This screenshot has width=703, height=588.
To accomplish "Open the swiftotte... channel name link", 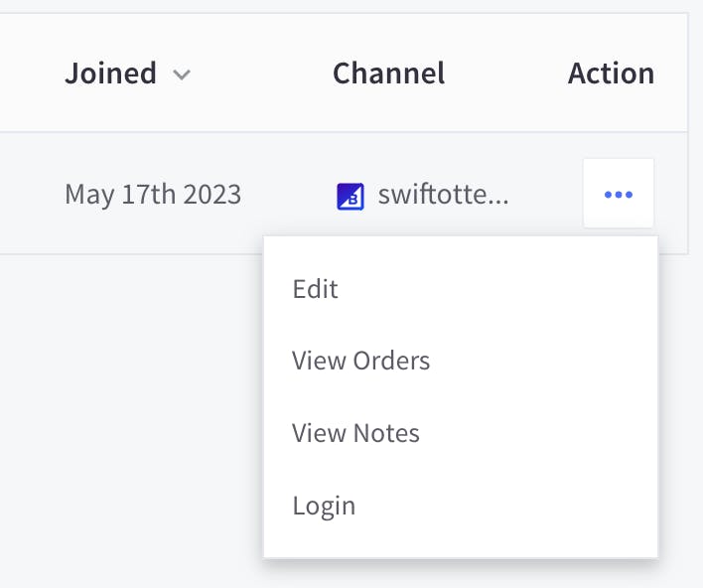I will tap(443, 195).
